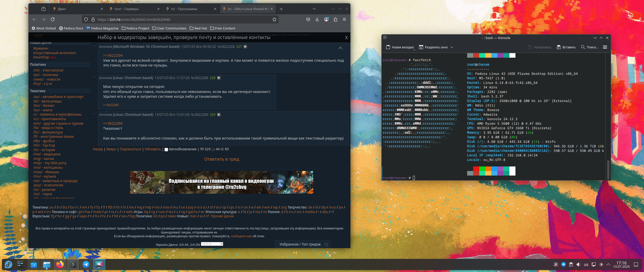This screenshot has height=272, width=644.
Task: Click the Ответить в тред link
Action: pos(221,159)
